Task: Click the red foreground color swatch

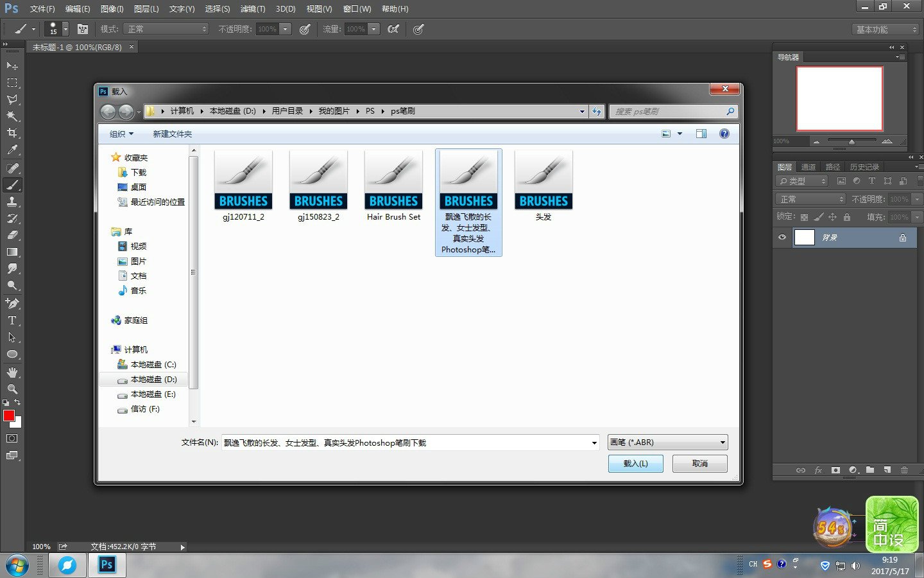Action: [x=9, y=416]
